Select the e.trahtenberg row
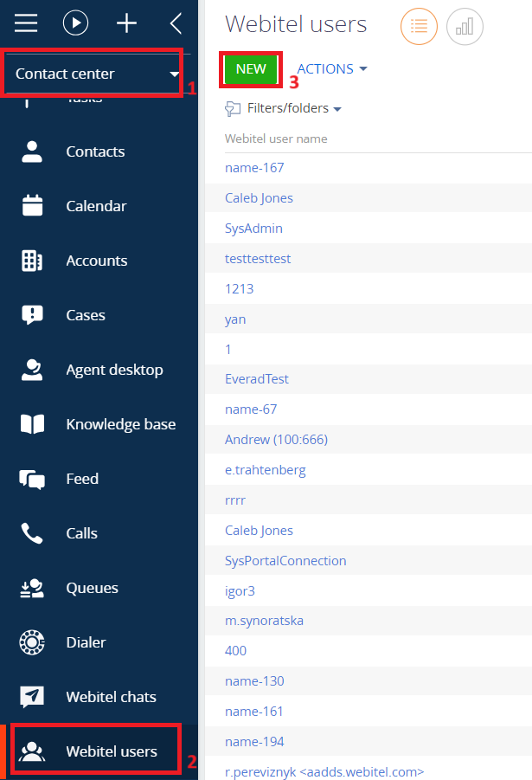Screen dimensions: 532x780 click(x=369, y=470)
